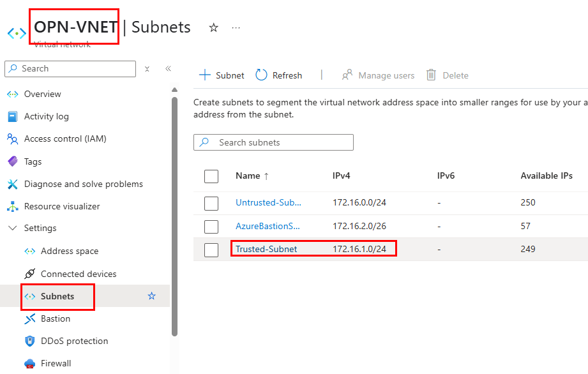Click inside the sidebar Search box
This screenshot has height=374, width=588.
(x=70, y=69)
